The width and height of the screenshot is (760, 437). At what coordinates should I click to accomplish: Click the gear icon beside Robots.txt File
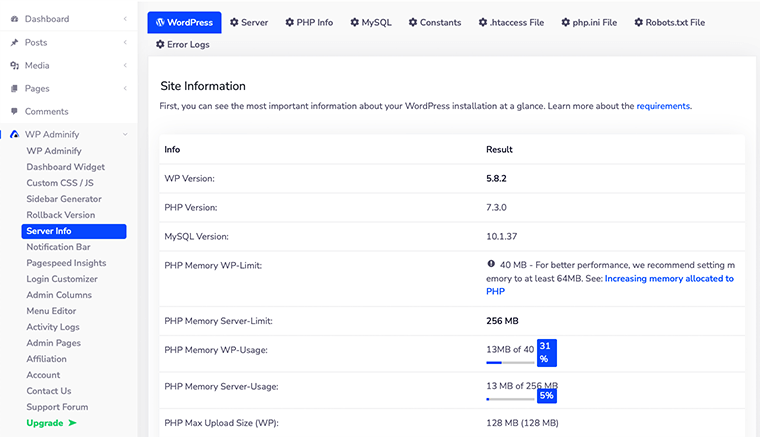pyautogui.click(x=638, y=22)
